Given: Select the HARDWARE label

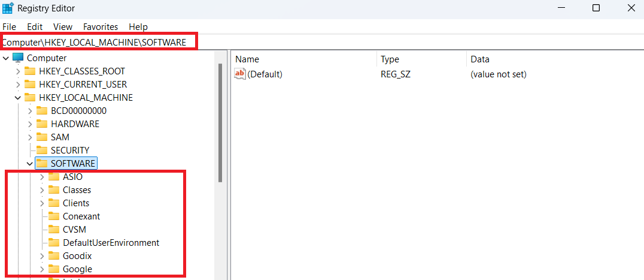Looking at the screenshot, I should 75,124.
